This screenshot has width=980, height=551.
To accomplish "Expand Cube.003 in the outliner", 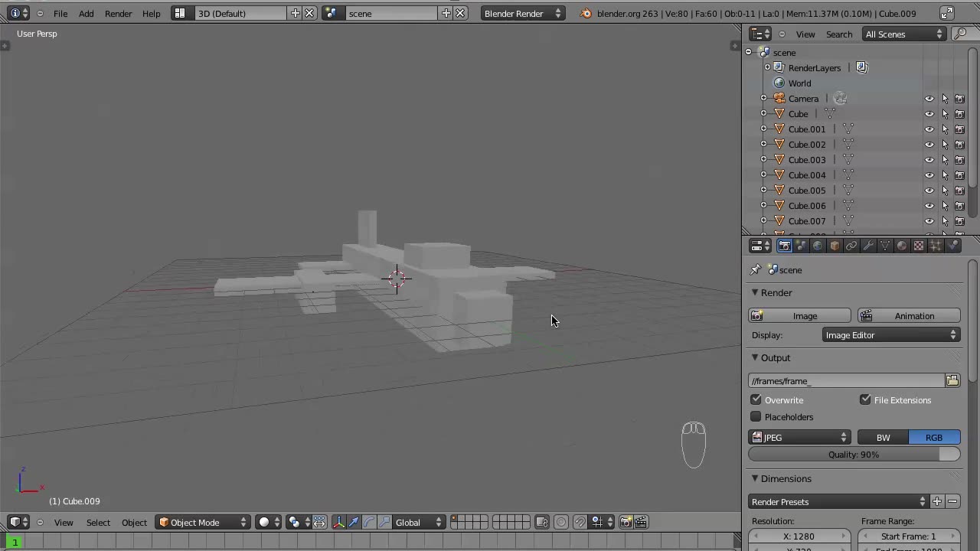I will click(x=763, y=160).
